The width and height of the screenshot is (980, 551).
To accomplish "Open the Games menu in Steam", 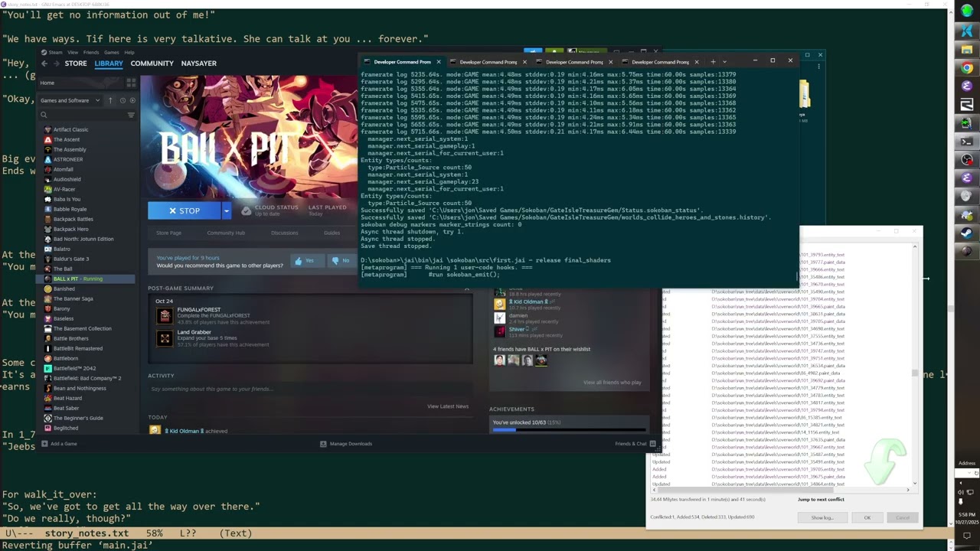I will 112,53.
